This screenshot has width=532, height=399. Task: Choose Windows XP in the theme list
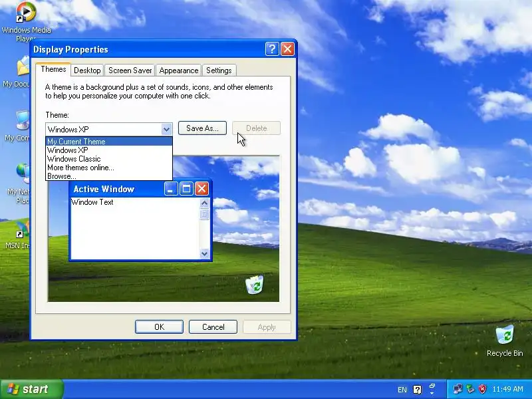coord(109,150)
